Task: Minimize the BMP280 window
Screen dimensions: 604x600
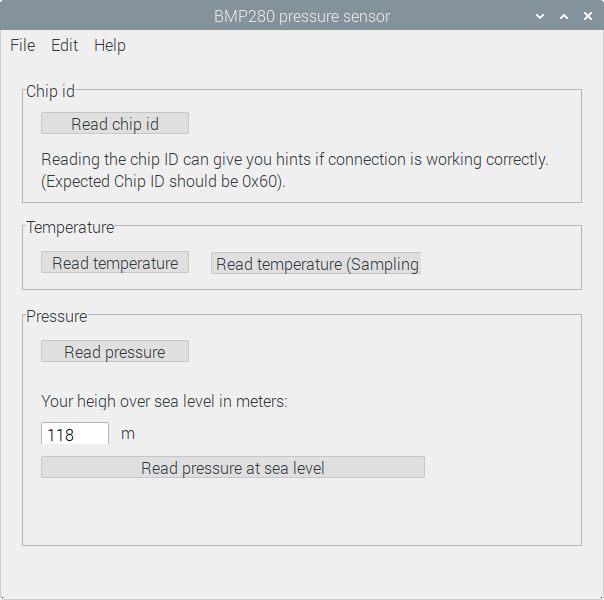Action: pyautogui.click(x=541, y=16)
